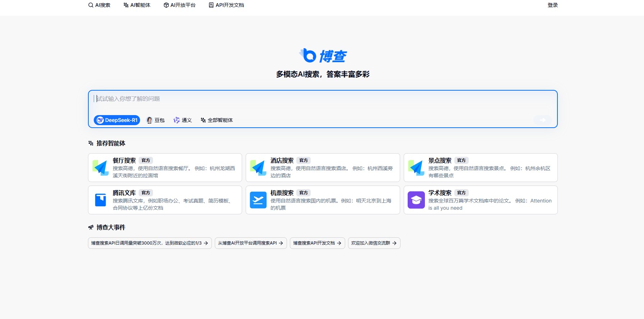This screenshot has width=644, height=319.
Task: Click the 景点搜索 paper plane icon
Action: [416, 168]
